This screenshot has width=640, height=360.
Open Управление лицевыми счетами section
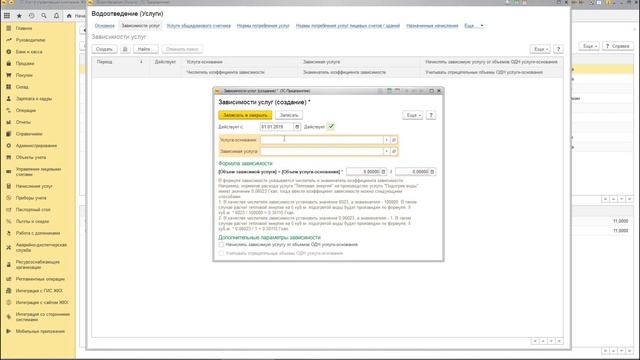click(38, 171)
